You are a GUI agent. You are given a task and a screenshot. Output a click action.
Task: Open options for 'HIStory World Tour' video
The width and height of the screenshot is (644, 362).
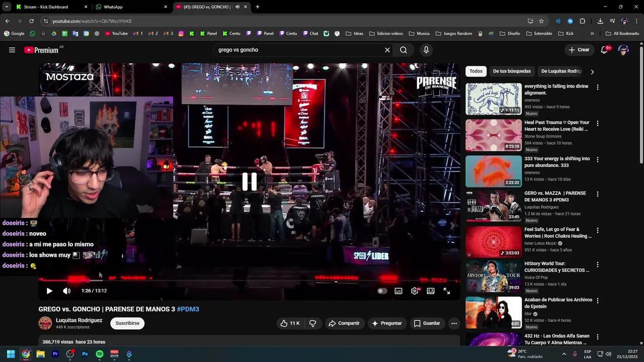click(x=598, y=264)
